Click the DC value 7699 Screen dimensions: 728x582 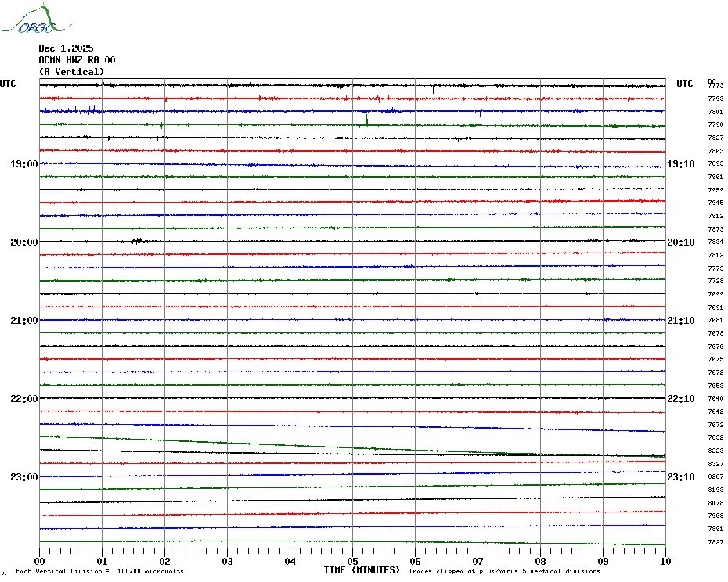click(x=715, y=294)
